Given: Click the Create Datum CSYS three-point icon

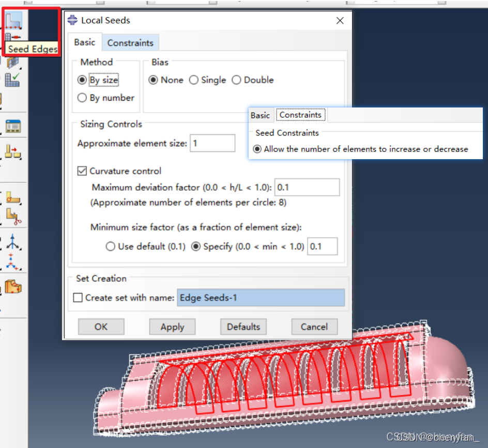Looking at the screenshot, I should pos(12,262).
